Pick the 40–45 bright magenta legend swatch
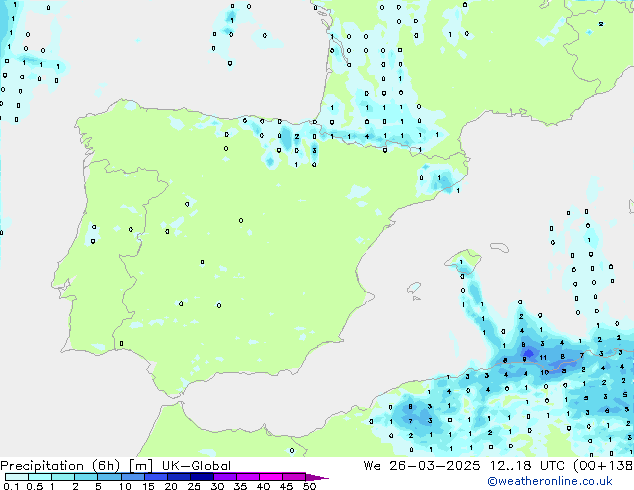Viewport: 634px width, 490px height. (x=271, y=477)
